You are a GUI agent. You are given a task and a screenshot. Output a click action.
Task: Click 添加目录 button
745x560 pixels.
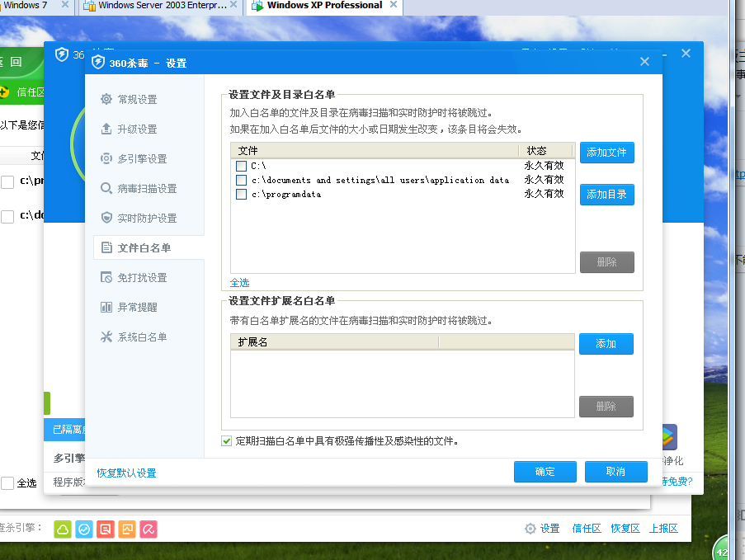[606, 195]
